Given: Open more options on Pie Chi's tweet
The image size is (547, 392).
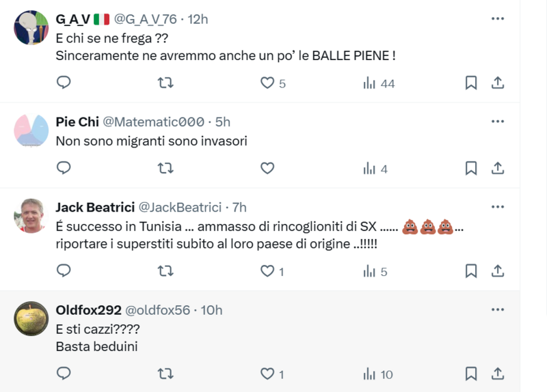Looking at the screenshot, I should coord(498,122).
